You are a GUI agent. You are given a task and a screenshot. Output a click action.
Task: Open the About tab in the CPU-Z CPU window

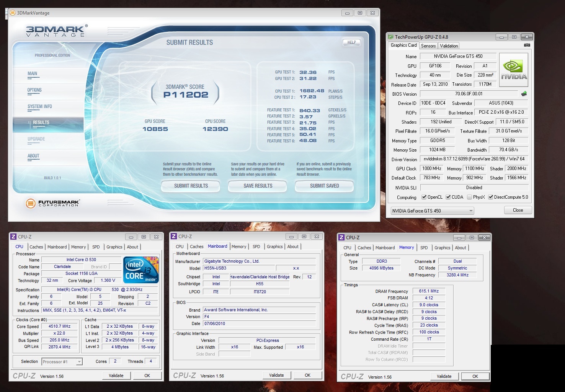point(132,247)
